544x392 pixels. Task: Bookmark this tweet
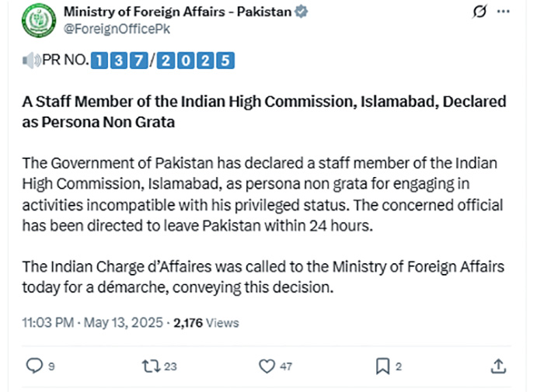pyautogui.click(x=382, y=366)
